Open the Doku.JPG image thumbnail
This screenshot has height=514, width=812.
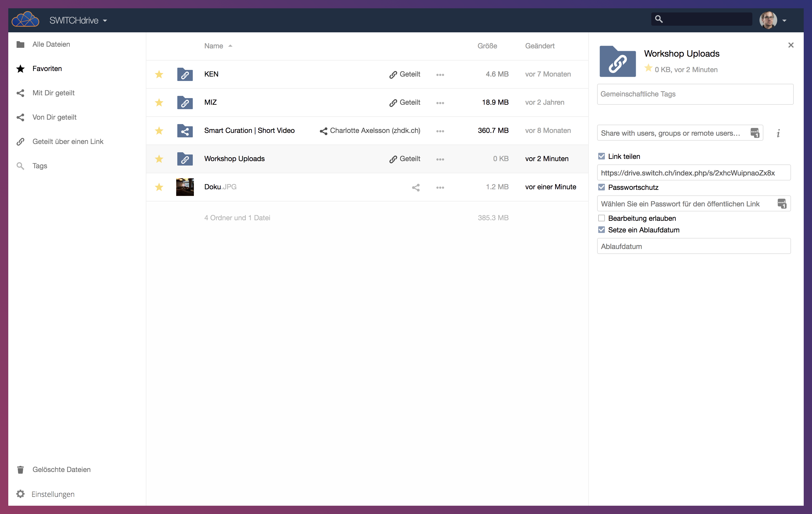(185, 187)
